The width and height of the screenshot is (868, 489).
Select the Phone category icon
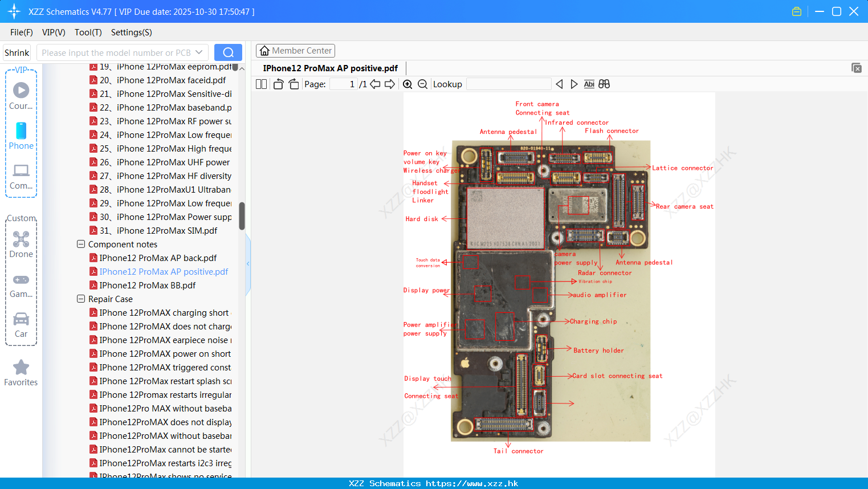click(x=21, y=136)
